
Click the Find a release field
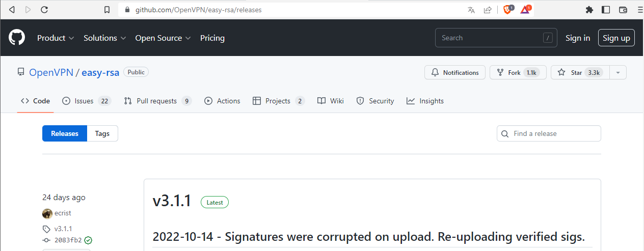(x=554, y=133)
